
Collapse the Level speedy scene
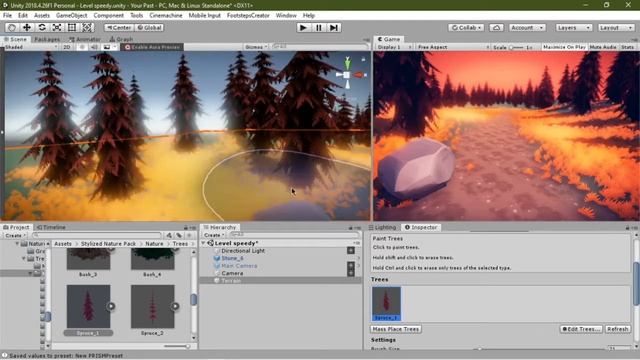[204, 243]
